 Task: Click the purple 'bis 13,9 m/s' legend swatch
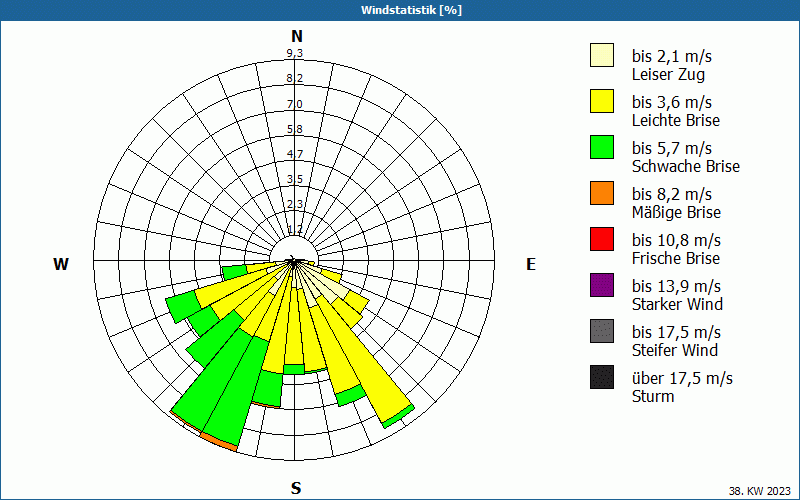click(x=602, y=285)
